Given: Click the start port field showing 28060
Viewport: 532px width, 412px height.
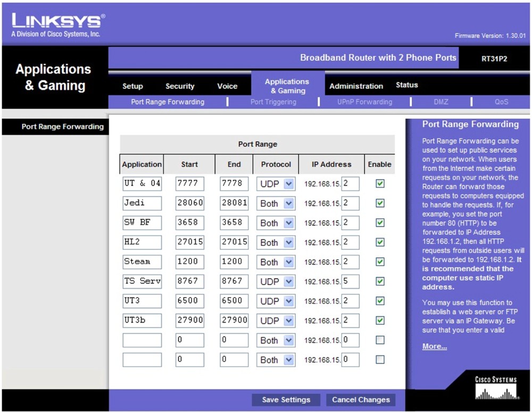Looking at the screenshot, I should click(x=190, y=204).
